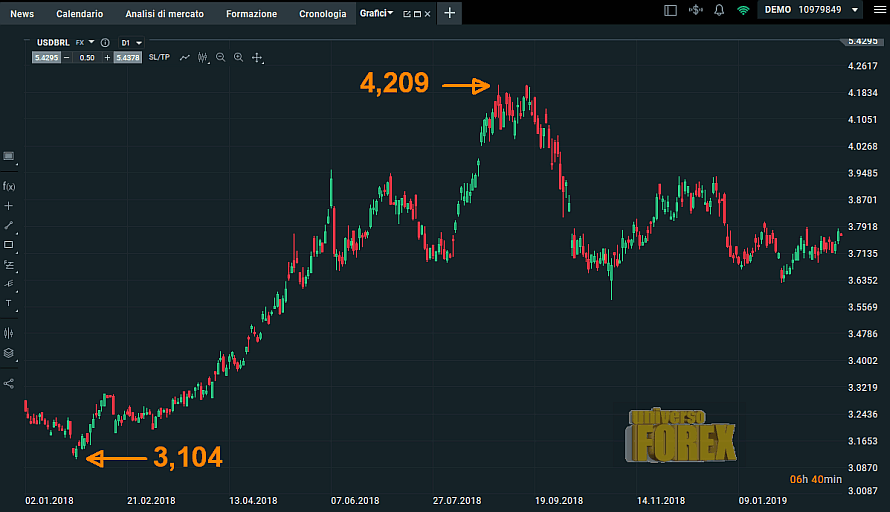Open the layers icon in left sidebar
Image resolution: width=890 pixels, height=512 pixels.
click(x=9, y=352)
